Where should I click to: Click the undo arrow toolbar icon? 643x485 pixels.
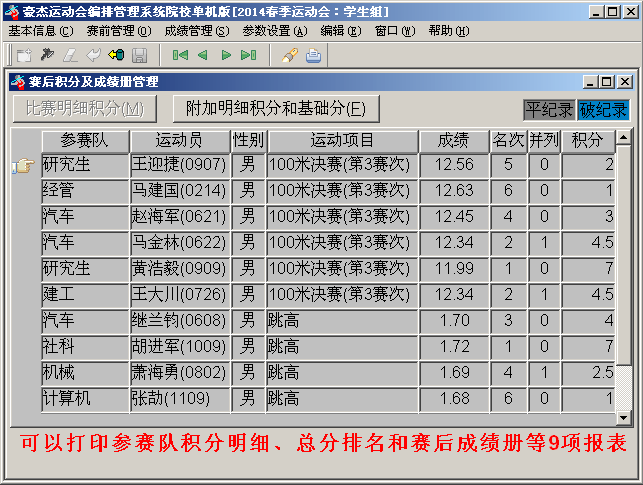coord(93,55)
